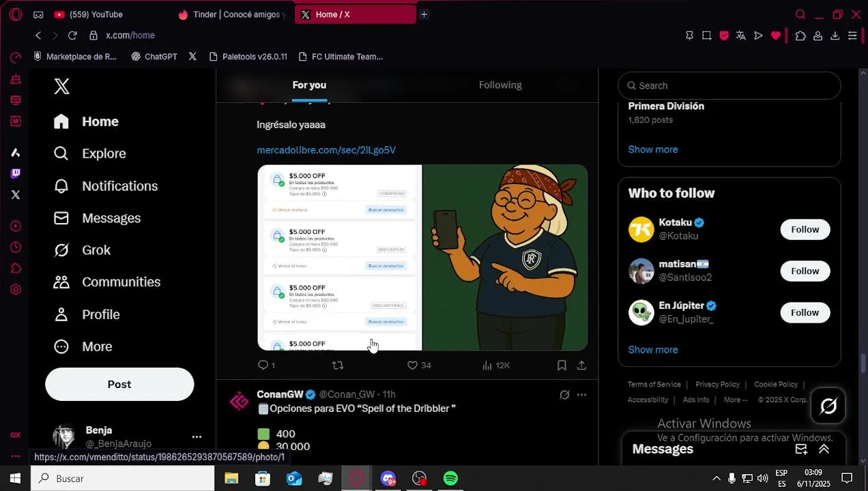Viewport: 868px width, 491px height.
Task: Expand the Messages drawer
Action: [824, 449]
